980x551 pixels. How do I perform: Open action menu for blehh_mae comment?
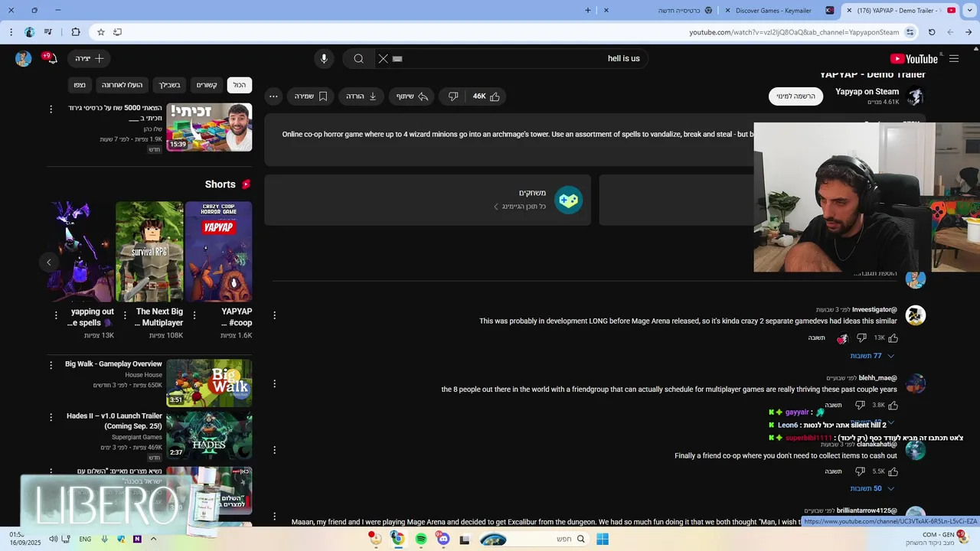275,383
